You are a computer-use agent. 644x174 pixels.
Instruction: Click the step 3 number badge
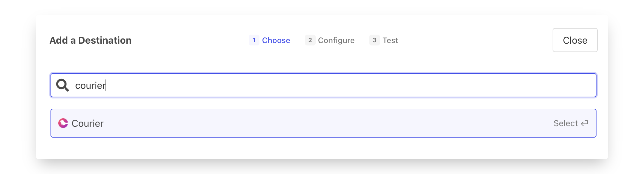pos(374,40)
